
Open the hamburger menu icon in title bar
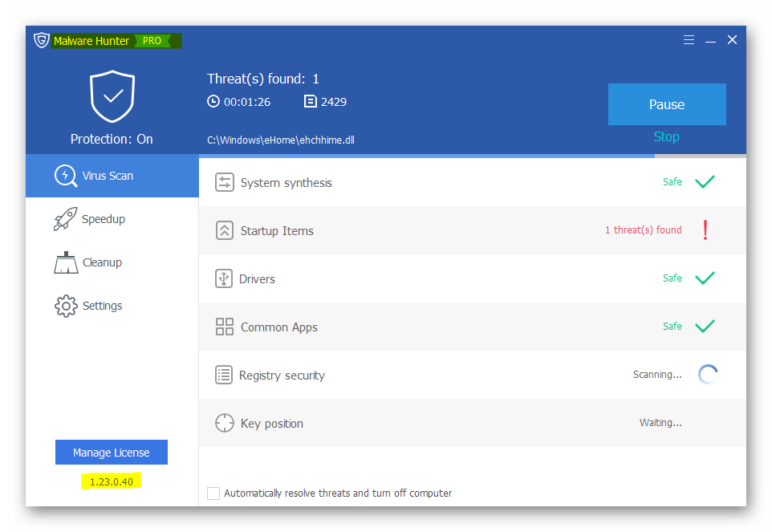(689, 40)
